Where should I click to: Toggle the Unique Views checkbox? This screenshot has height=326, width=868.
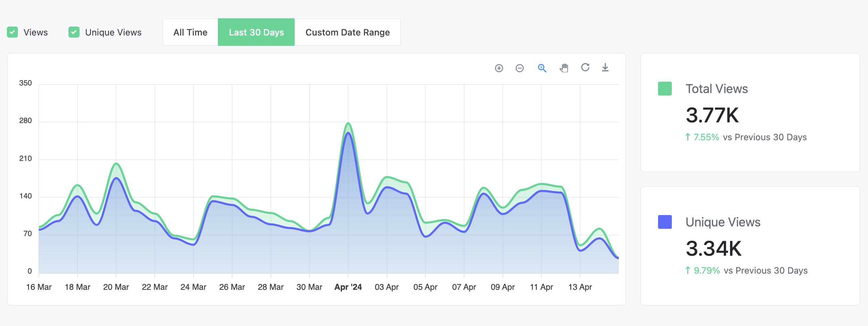click(x=74, y=32)
